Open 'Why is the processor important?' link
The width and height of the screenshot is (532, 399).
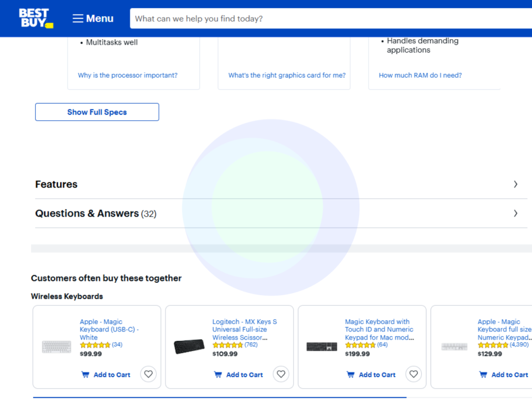[128, 75]
